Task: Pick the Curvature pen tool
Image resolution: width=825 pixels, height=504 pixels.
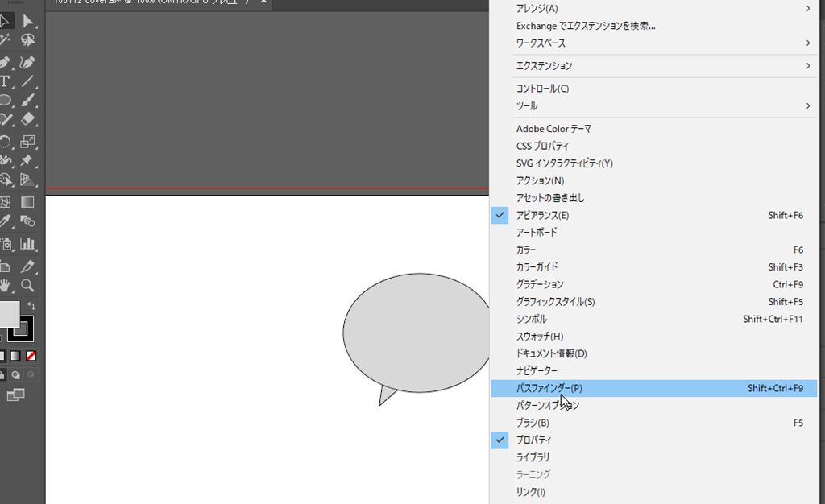Action: (x=28, y=62)
